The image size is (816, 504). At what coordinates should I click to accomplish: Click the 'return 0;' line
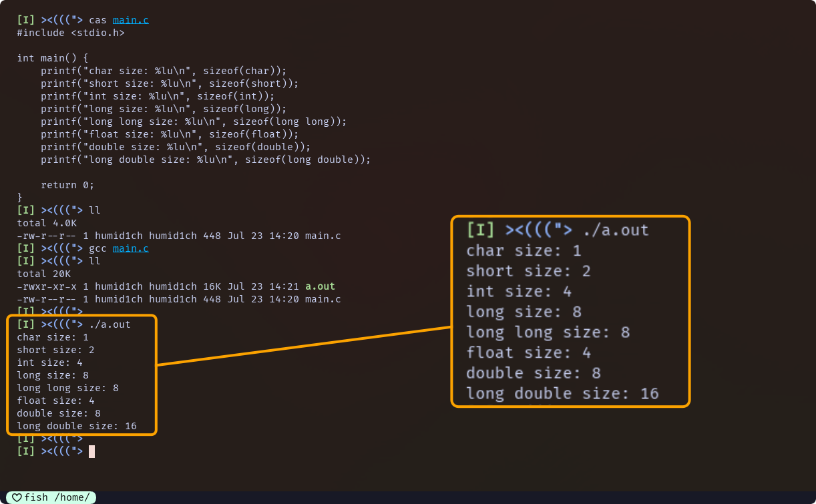pos(67,185)
